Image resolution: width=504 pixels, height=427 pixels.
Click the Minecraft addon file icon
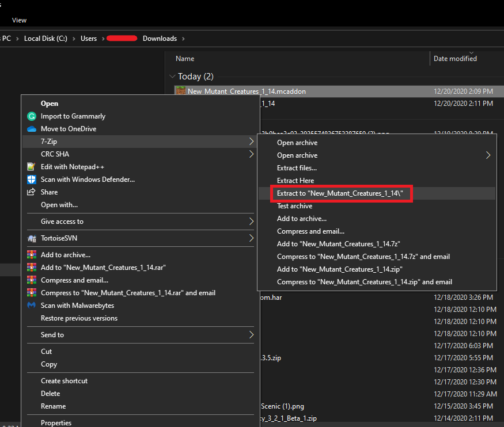tap(180, 91)
